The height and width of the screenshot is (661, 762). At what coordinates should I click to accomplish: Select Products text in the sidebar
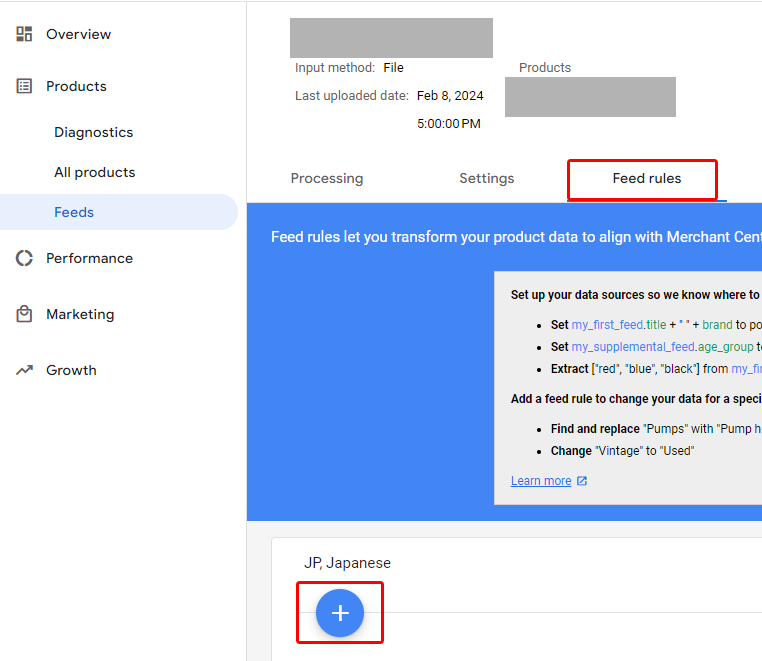pyautogui.click(x=76, y=86)
